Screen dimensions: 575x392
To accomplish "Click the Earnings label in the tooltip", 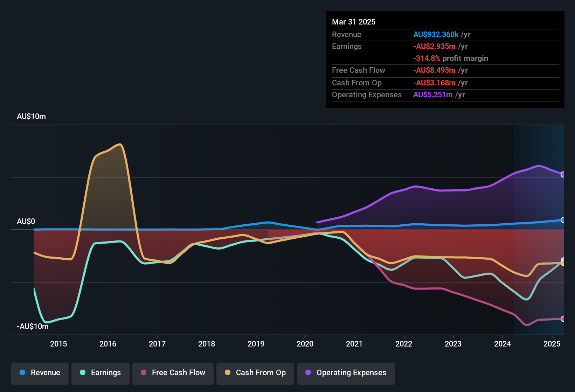I will (x=347, y=46).
